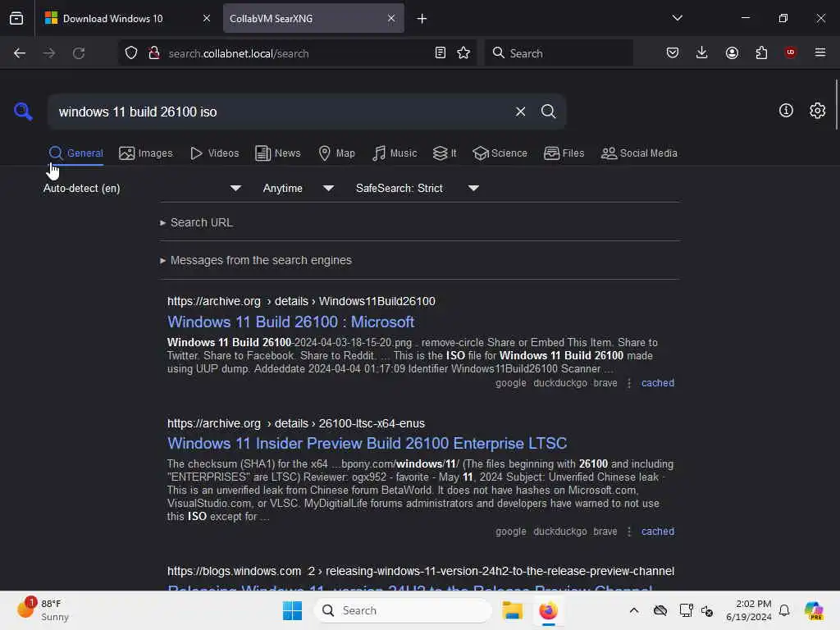The height and width of the screenshot is (630, 840).
Task: Open taskbar clock showing 2:02 PM
Action: coord(748,610)
